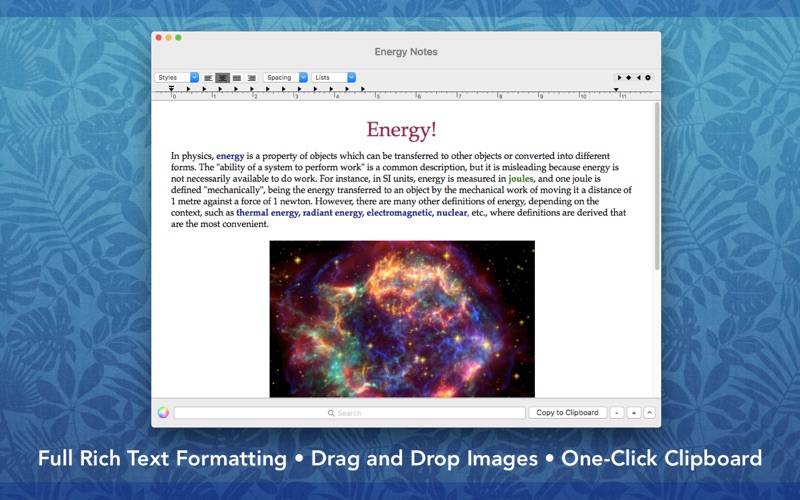Open the color picker wheel

(163, 413)
